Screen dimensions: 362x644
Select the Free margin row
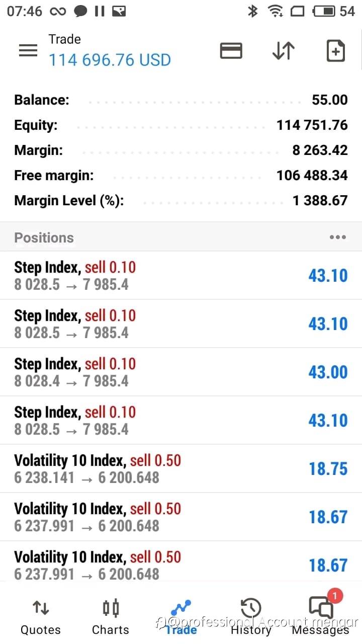pos(181,175)
